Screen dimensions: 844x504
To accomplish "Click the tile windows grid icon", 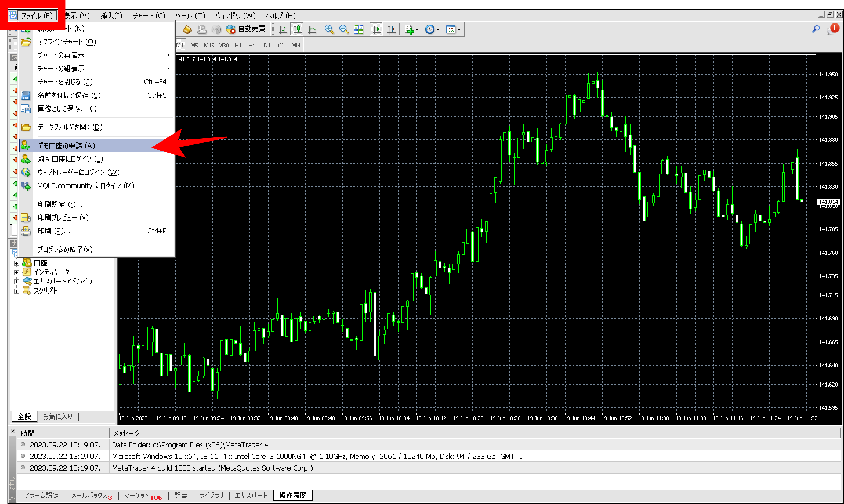I will (x=358, y=30).
